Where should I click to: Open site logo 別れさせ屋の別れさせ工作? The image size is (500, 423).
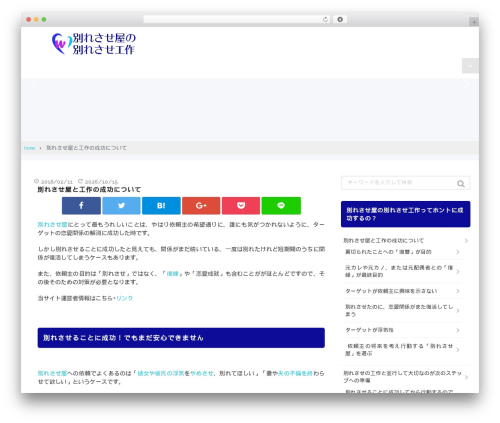tap(94, 44)
